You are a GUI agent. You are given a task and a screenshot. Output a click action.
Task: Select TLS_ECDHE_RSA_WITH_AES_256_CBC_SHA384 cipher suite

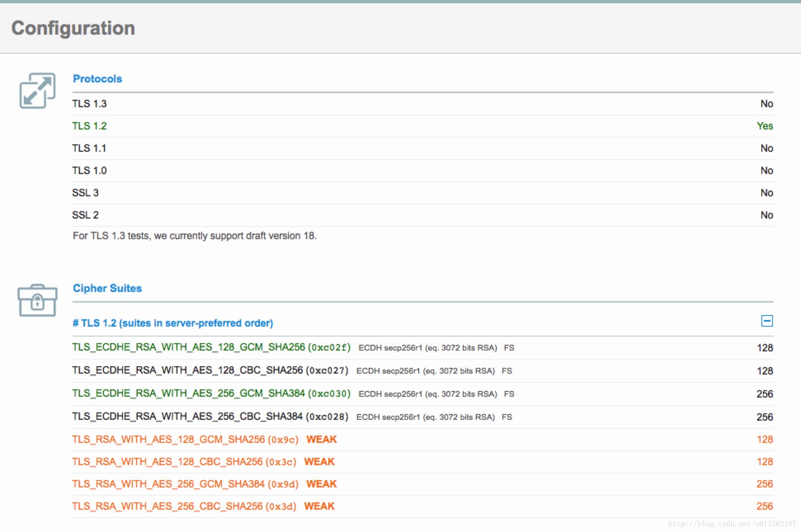(210, 417)
